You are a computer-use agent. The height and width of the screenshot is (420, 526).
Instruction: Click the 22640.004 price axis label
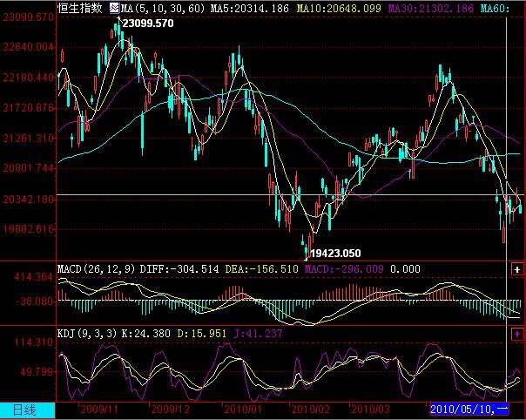[x=28, y=47]
